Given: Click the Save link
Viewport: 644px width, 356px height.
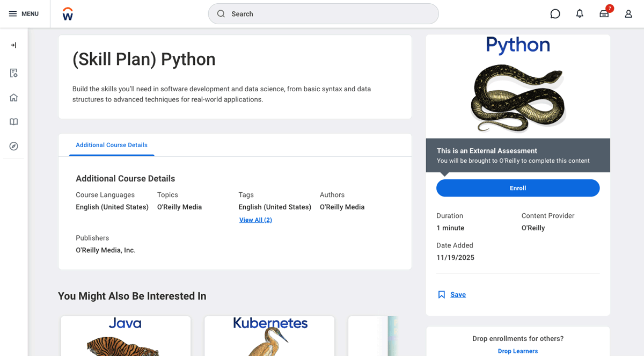Looking at the screenshot, I should click(x=458, y=294).
